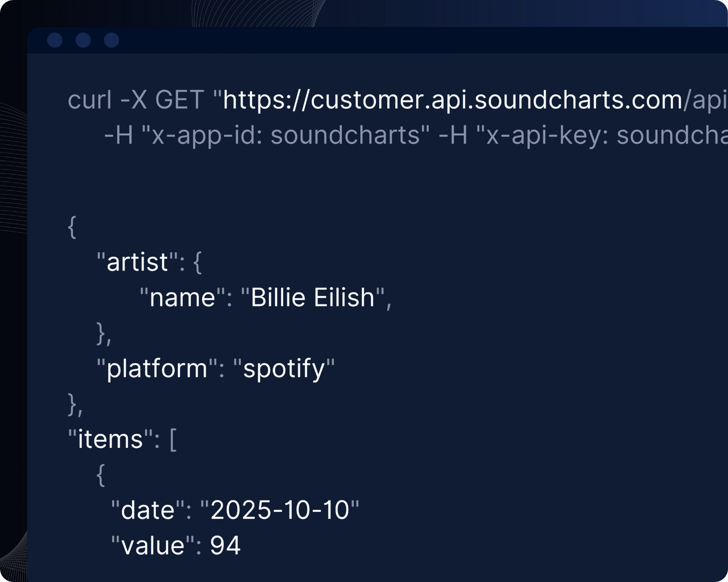The width and height of the screenshot is (728, 582).
Task: Click the spotify value
Action: 284,369
